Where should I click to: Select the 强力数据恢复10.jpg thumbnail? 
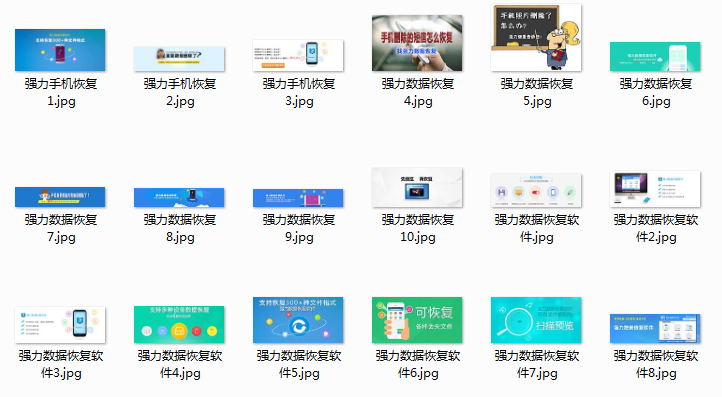tap(417, 187)
